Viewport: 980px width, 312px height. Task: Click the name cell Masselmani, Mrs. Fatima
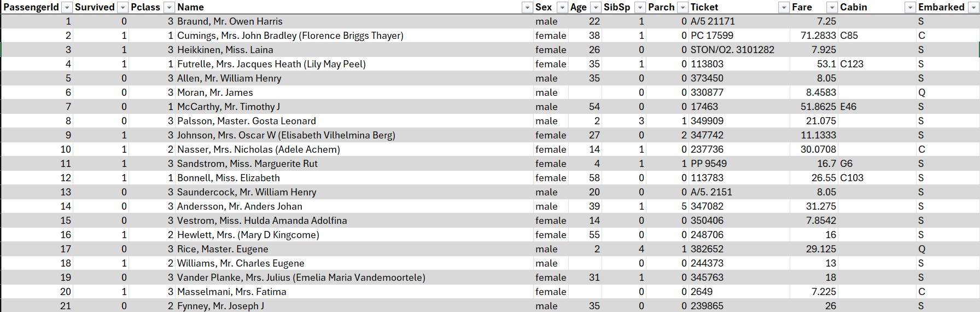click(231, 292)
